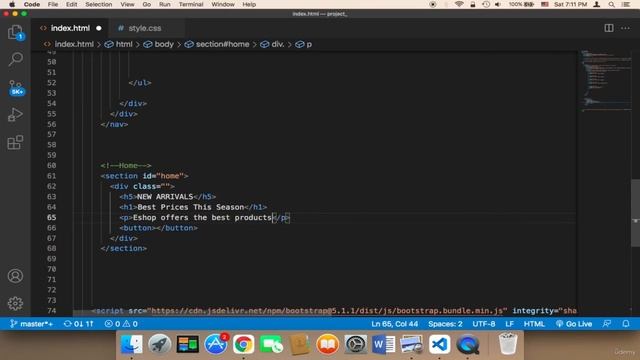Viewport: 640px width, 360px height.
Task: Open the Explorer view in activity bar
Action: pos(15,32)
